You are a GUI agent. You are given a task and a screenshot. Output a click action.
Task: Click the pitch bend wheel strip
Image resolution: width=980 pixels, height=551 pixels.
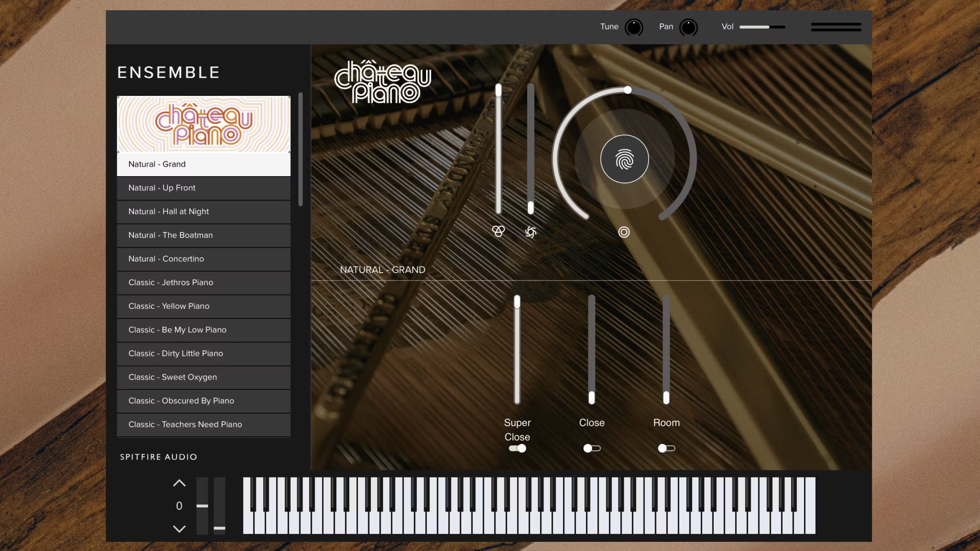pyautogui.click(x=202, y=506)
